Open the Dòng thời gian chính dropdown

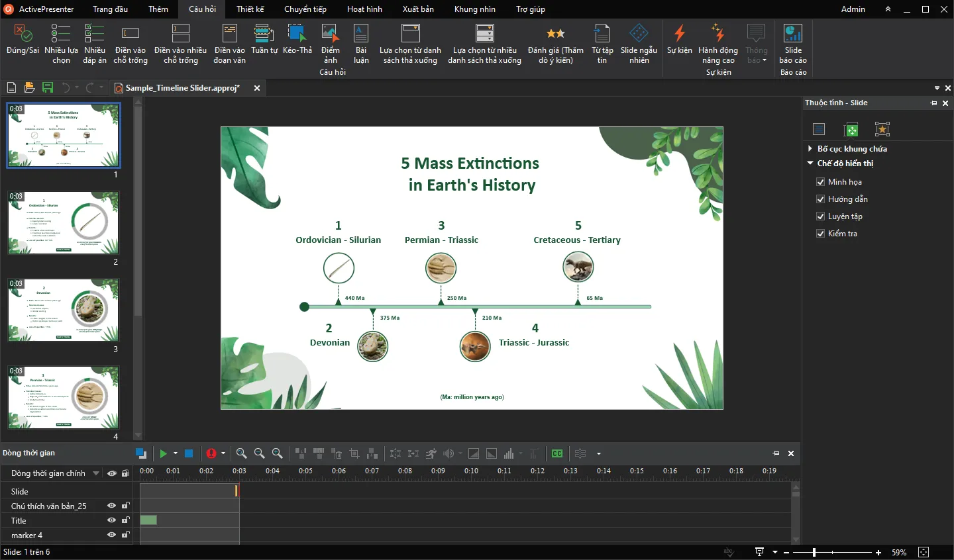tap(96, 473)
